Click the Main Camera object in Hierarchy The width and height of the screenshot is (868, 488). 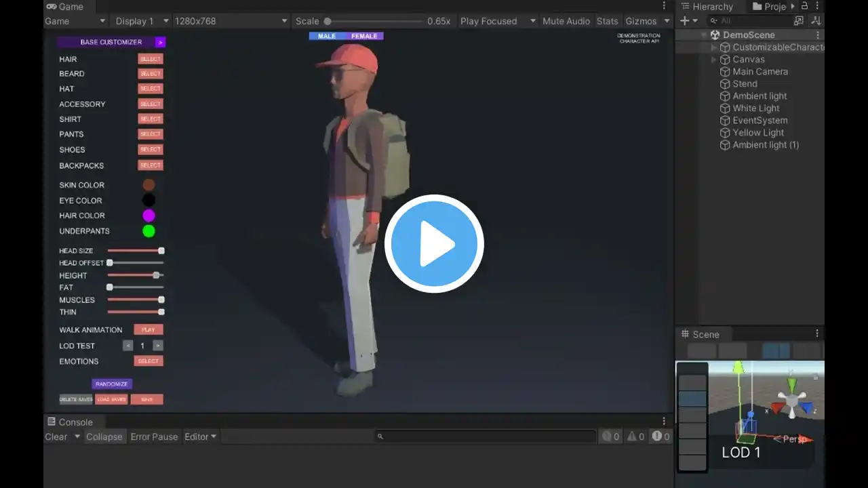point(760,71)
